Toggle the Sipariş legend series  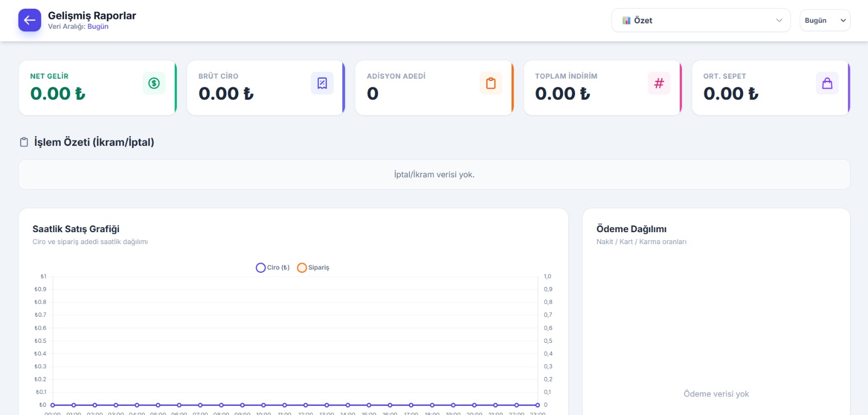click(x=314, y=267)
